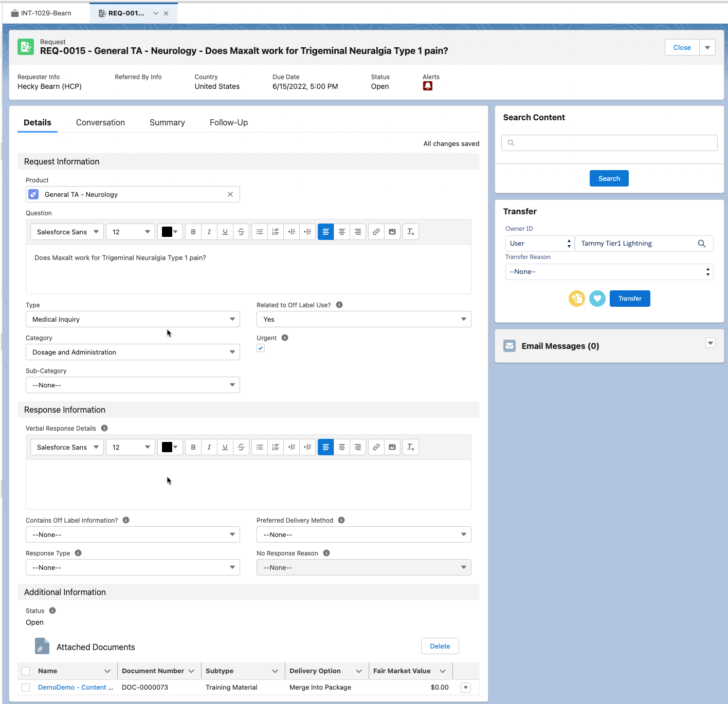
Task: Uncheck the Urgent checkbox
Action: pos(261,348)
